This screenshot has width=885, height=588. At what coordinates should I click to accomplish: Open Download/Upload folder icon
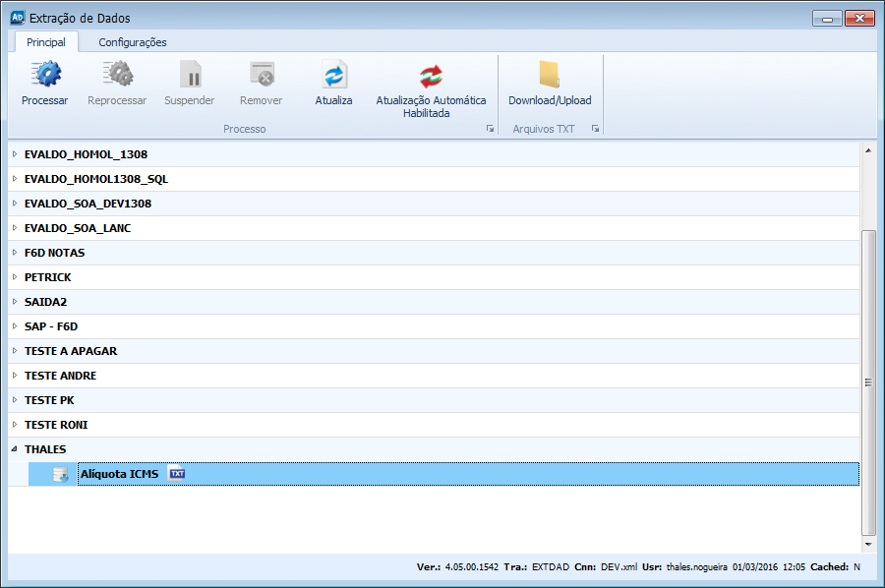coord(550,76)
